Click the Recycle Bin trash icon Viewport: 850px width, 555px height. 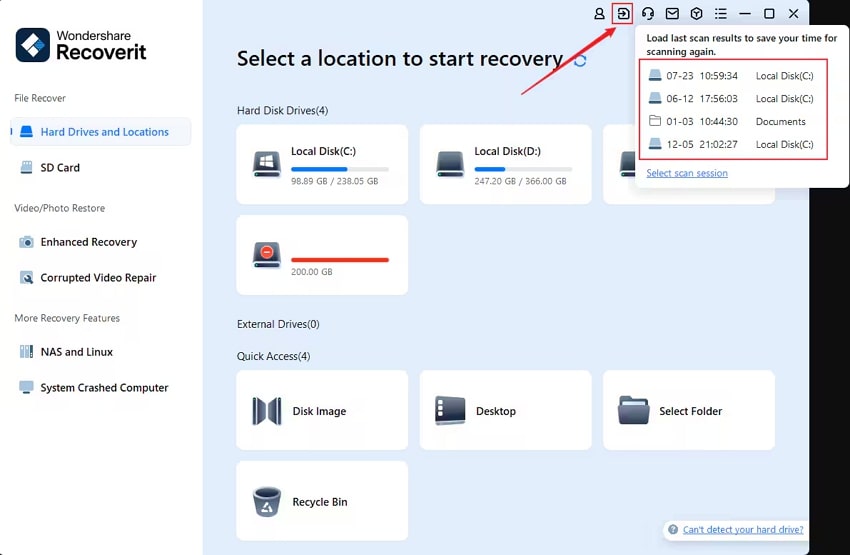267,502
